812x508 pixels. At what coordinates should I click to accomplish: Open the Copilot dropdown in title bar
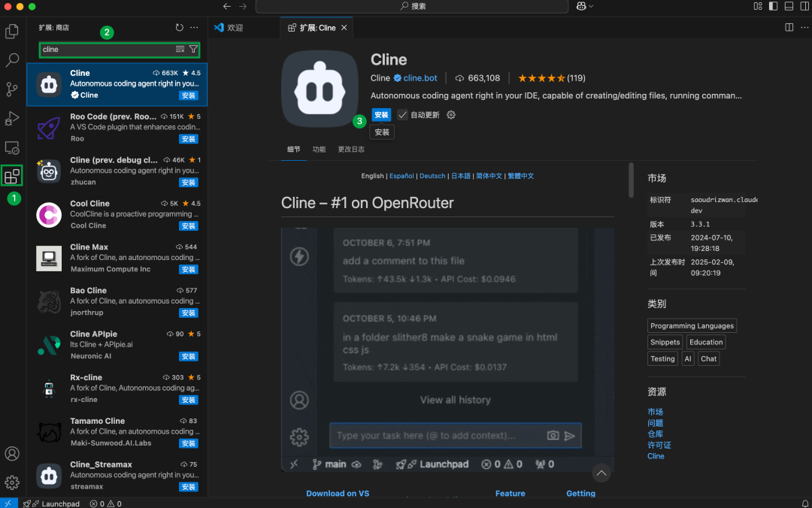[585, 6]
